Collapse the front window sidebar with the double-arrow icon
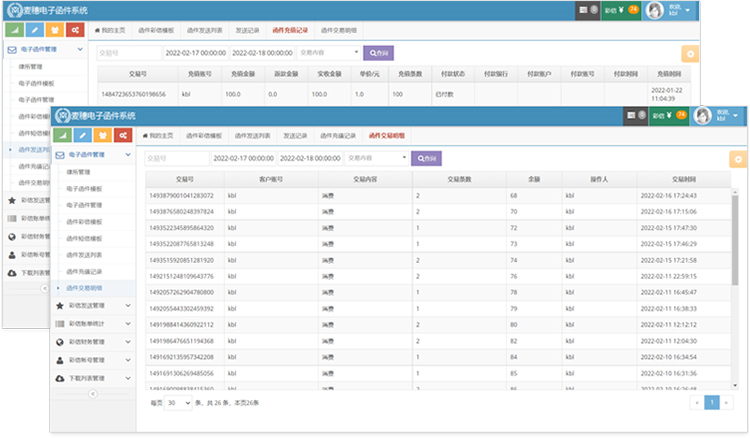750x438 pixels. (x=92, y=393)
